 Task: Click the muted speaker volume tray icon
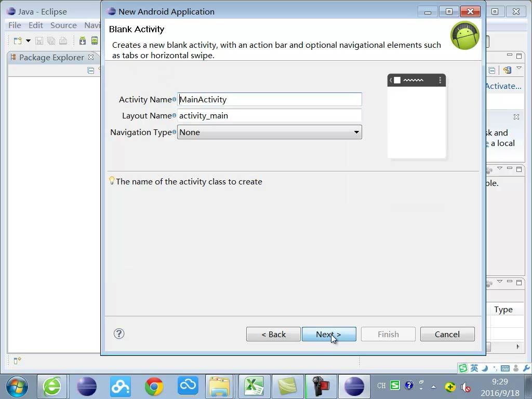465,387
